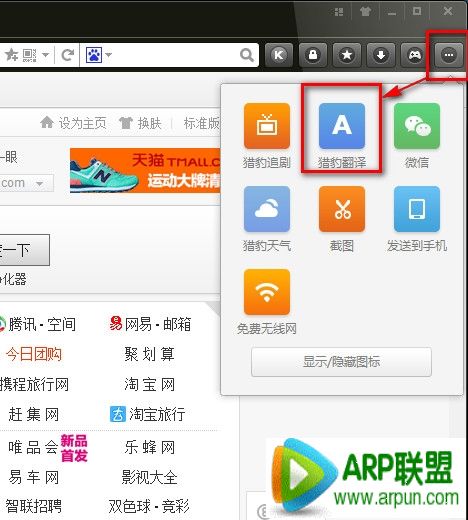The width and height of the screenshot is (468, 520).
Task: Click the K toolbar button
Action: pos(279,55)
